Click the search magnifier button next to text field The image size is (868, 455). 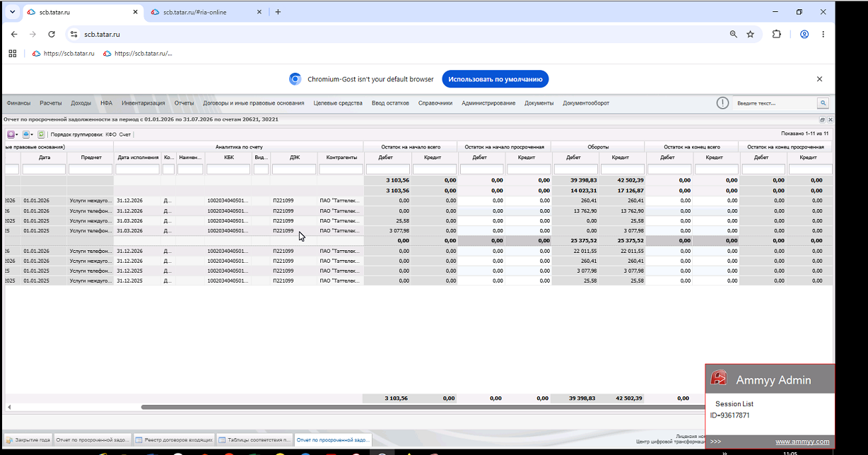pyautogui.click(x=823, y=103)
